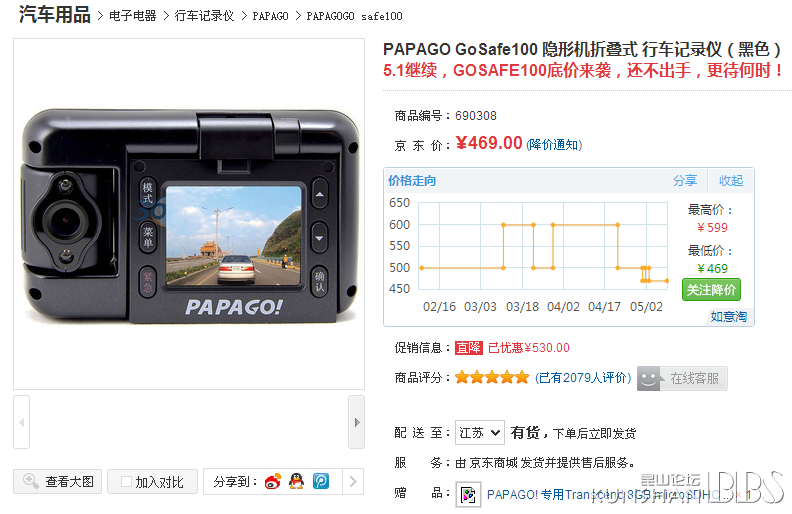Click the 最低价 ¥469 value
The image size is (792, 514).
point(712,269)
